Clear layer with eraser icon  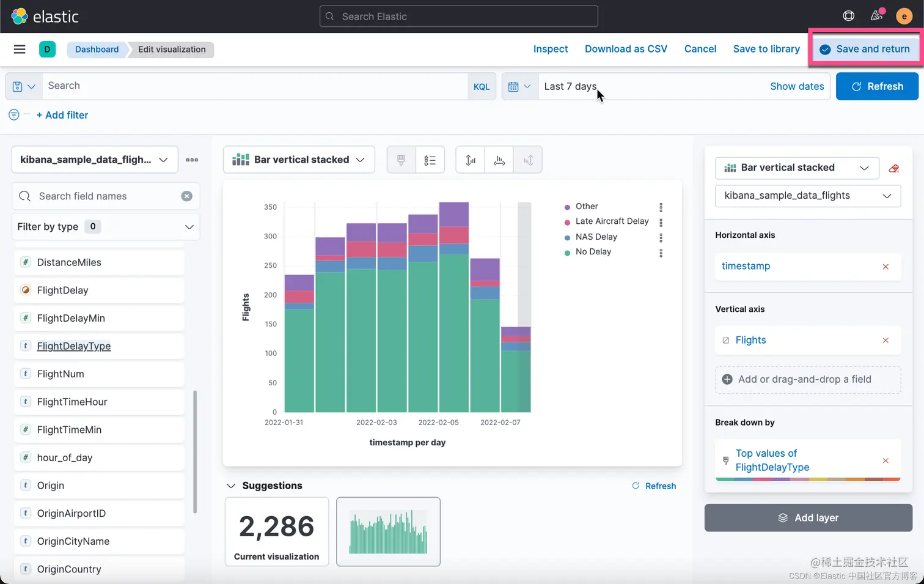click(x=894, y=168)
